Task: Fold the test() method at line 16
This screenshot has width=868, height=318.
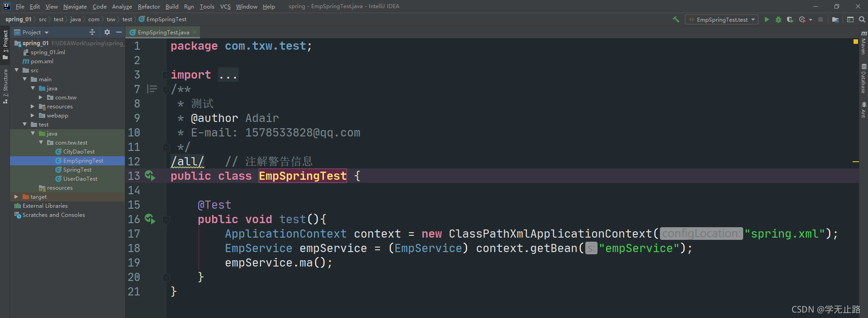Action: click(x=166, y=220)
